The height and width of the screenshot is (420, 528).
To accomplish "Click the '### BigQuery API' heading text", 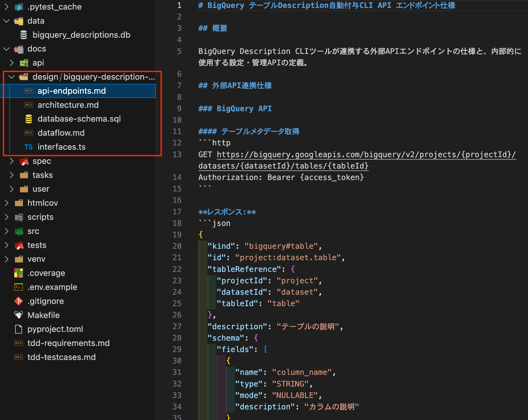I will click(x=235, y=109).
